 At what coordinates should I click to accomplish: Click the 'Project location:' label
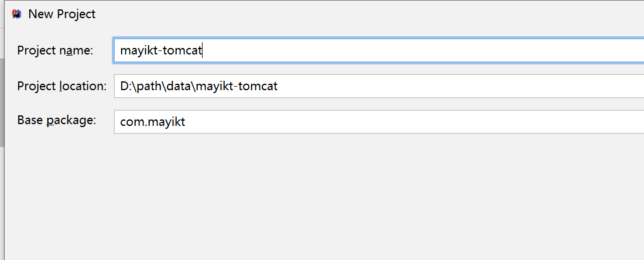pyautogui.click(x=61, y=86)
